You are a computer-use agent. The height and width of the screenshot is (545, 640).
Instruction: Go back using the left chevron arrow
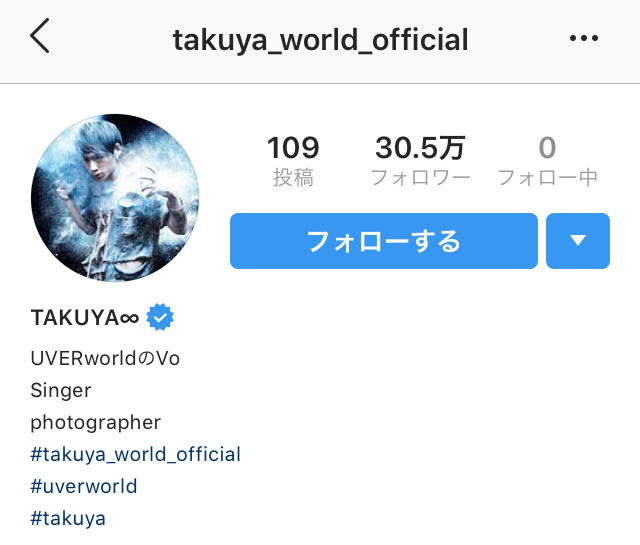(x=40, y=36)
